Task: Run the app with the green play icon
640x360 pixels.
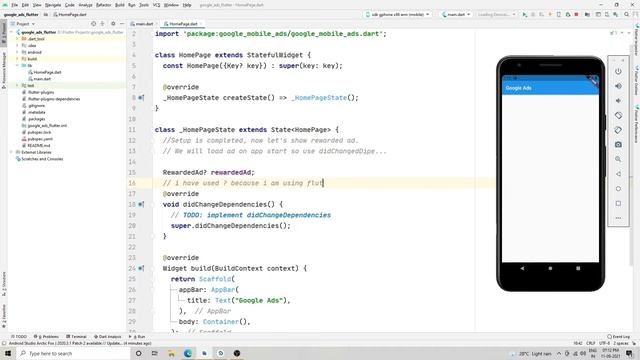Action: click(x=524, y=15)
